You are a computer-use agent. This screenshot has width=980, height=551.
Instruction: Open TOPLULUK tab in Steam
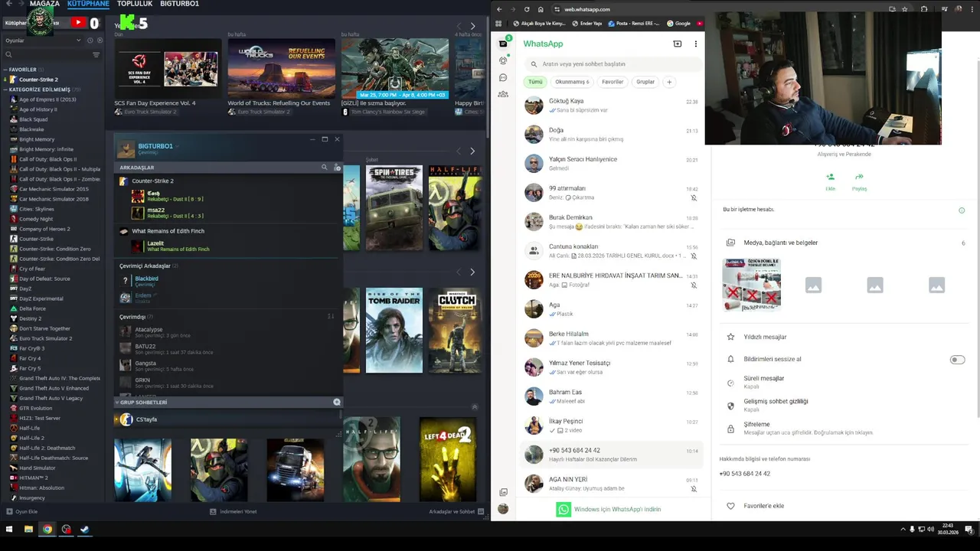[x=135, y=4]
